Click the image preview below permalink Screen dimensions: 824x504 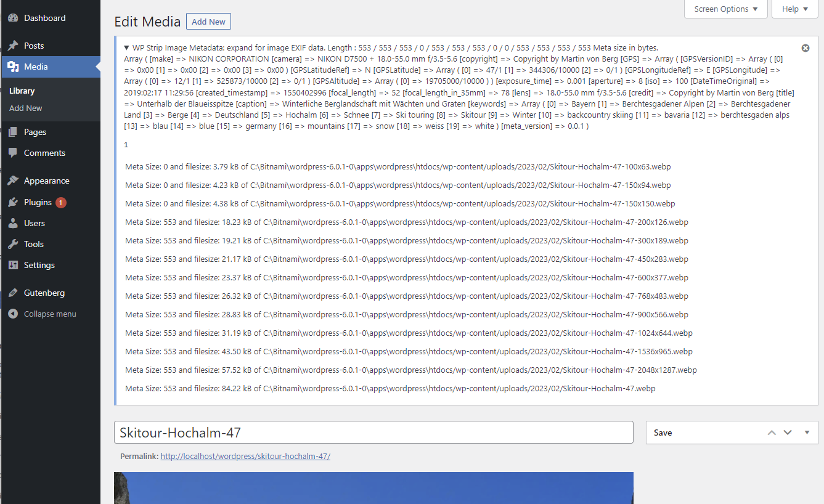[373, 488]
